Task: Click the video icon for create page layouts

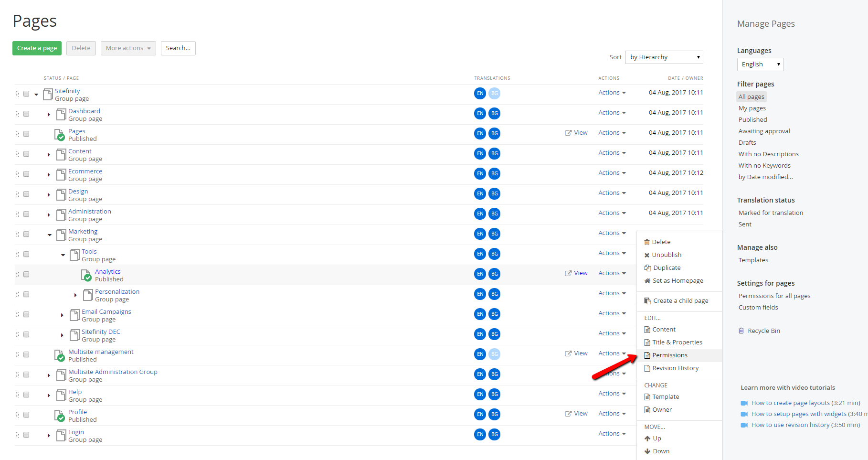Action: (744, 403)
